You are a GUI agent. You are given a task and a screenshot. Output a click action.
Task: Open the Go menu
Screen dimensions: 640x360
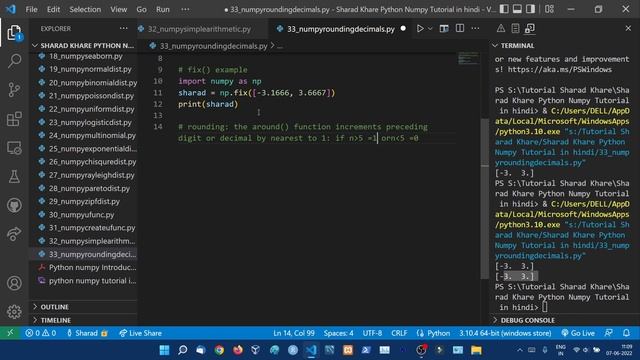(x=141, y=9)
